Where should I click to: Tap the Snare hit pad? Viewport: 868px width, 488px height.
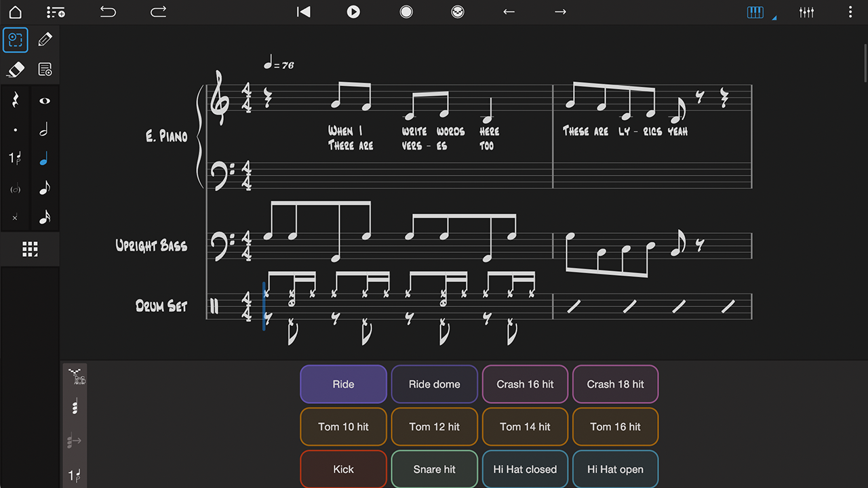click(x=434, y=469)
